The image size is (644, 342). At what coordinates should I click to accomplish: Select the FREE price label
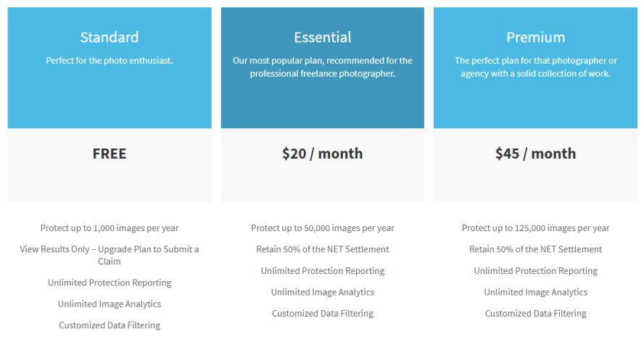tap(110, 154)
